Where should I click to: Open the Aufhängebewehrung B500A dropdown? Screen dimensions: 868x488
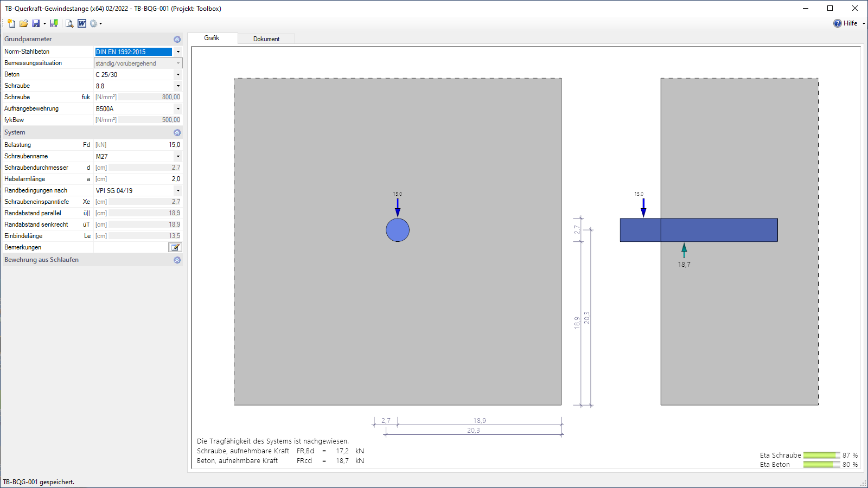coord(178,109)
